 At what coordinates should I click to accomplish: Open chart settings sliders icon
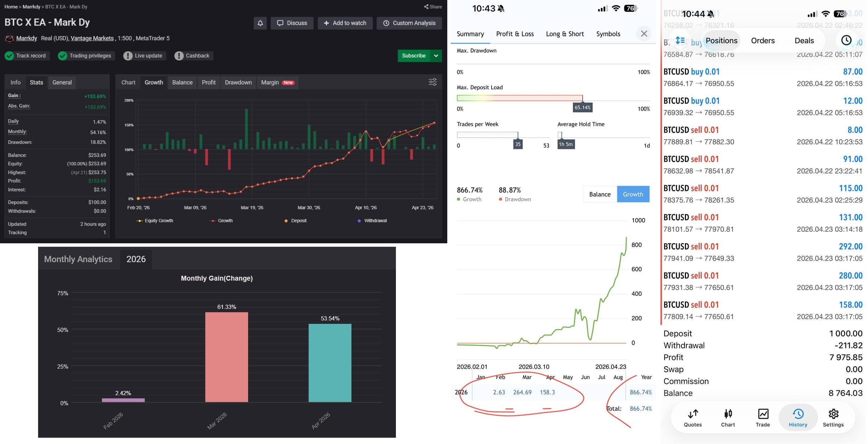433,82
